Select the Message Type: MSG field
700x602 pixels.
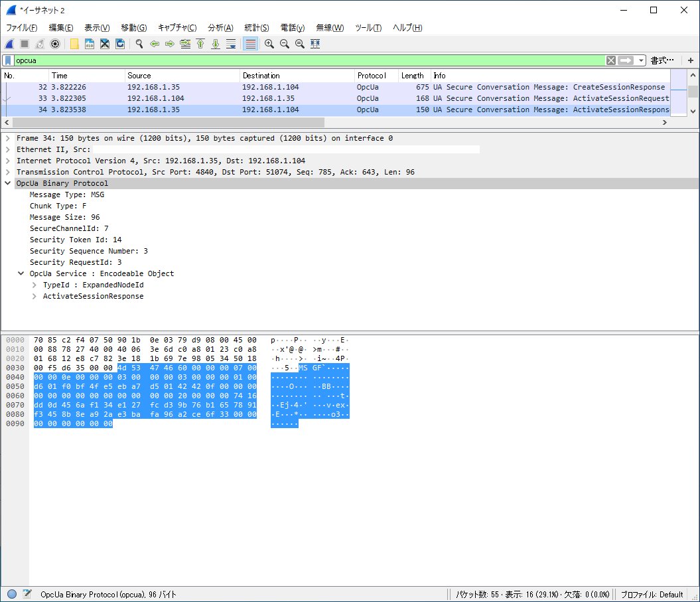[x=67, y=194]
